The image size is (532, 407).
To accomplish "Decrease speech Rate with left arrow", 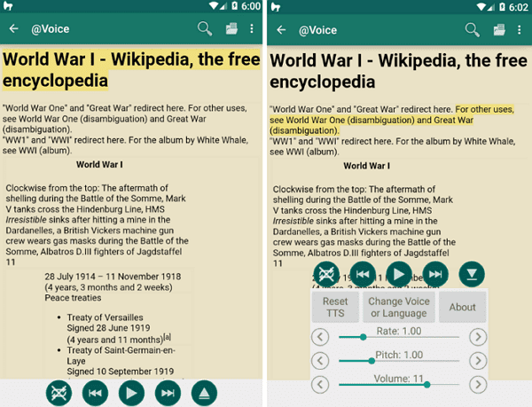I will tap(320, 337).
